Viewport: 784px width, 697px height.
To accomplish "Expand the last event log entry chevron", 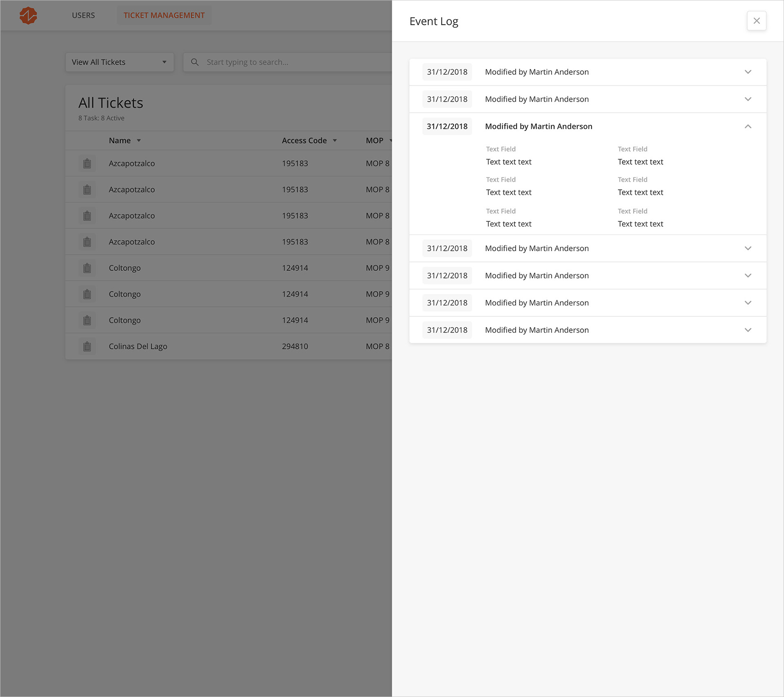I will 748,330.
